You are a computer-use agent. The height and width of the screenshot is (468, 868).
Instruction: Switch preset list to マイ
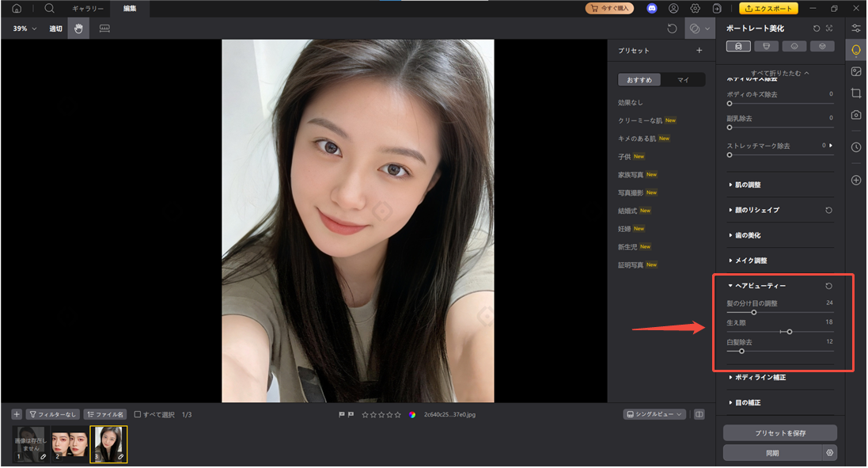point(684,80)
